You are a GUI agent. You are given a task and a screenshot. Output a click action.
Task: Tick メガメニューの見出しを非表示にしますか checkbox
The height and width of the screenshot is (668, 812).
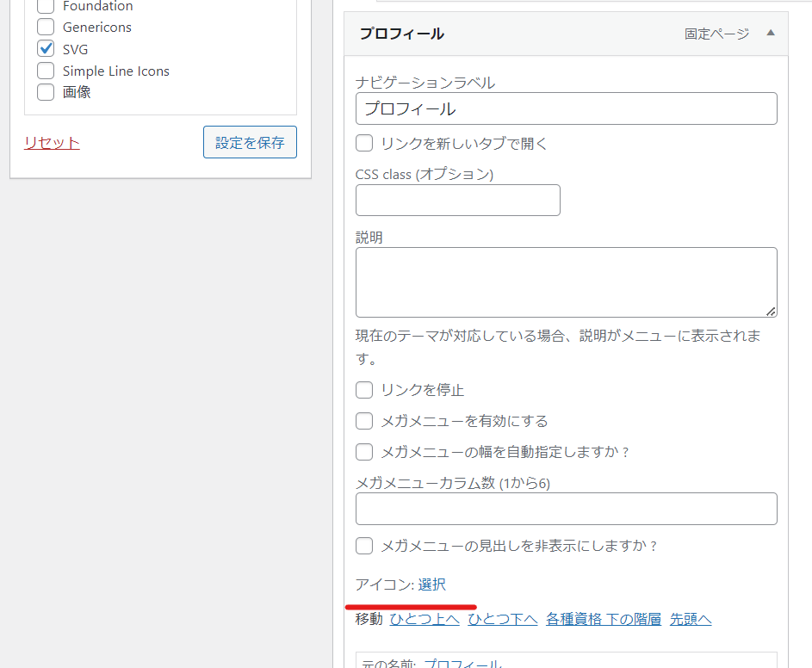(x=365, y=546)
